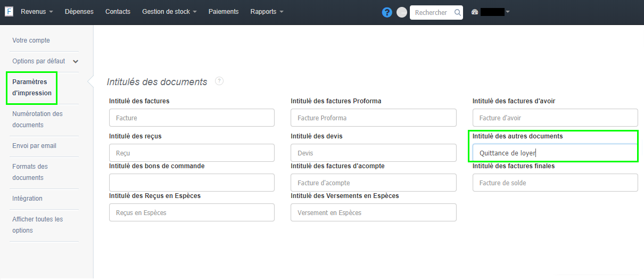
Task: Click the Intitulé des reçus field
Action: (192, 153)
